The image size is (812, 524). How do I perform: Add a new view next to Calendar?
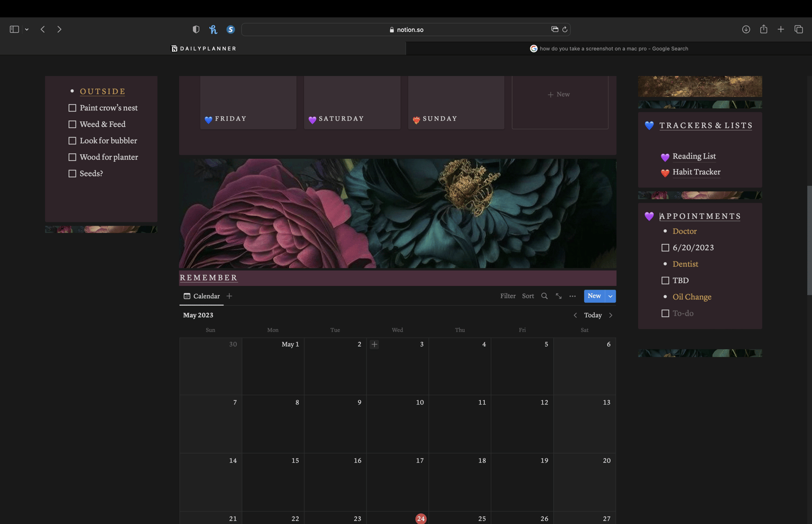229,296
